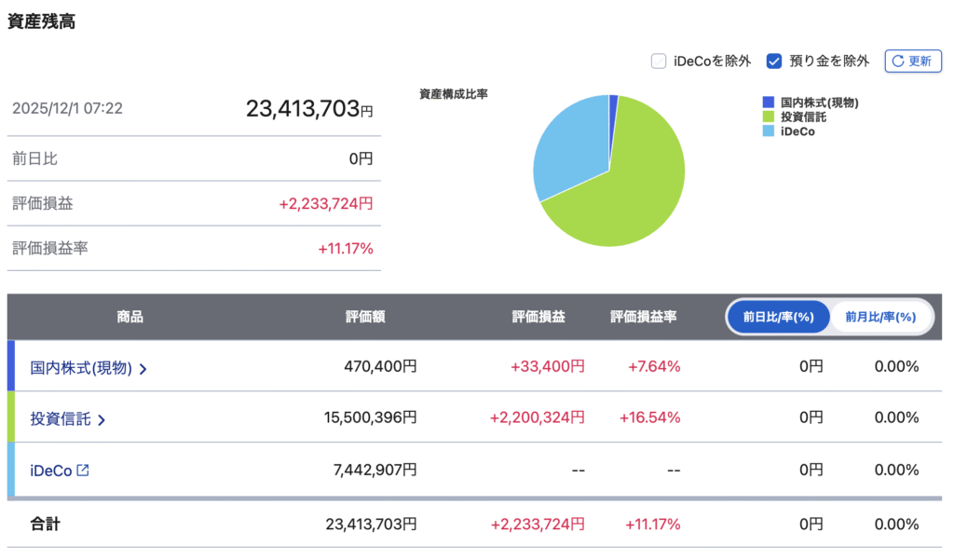954x560 pixels.
Task: Open the 国内株式(現物) link text
Action: 80,368
